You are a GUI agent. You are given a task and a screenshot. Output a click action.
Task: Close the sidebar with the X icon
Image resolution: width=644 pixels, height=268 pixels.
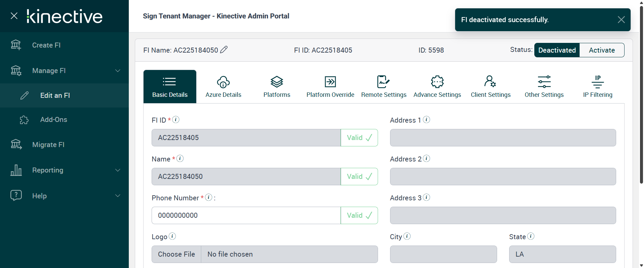pos(14,16)
